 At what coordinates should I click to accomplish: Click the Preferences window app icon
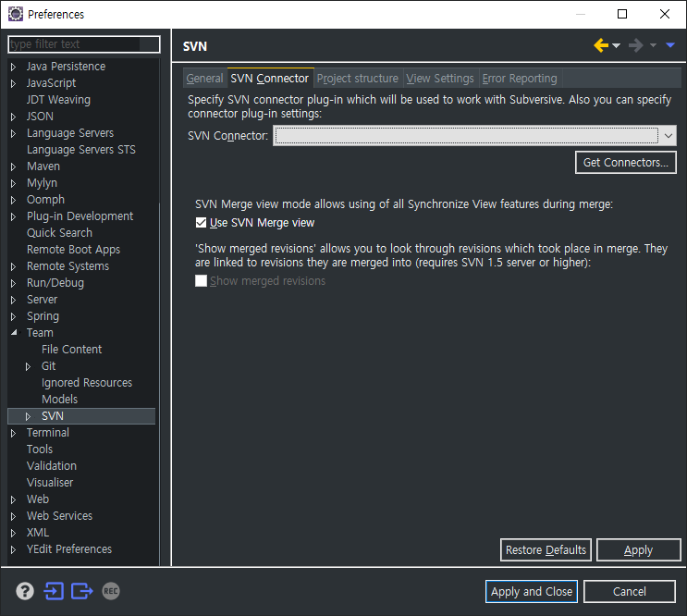tap(16, 14)
